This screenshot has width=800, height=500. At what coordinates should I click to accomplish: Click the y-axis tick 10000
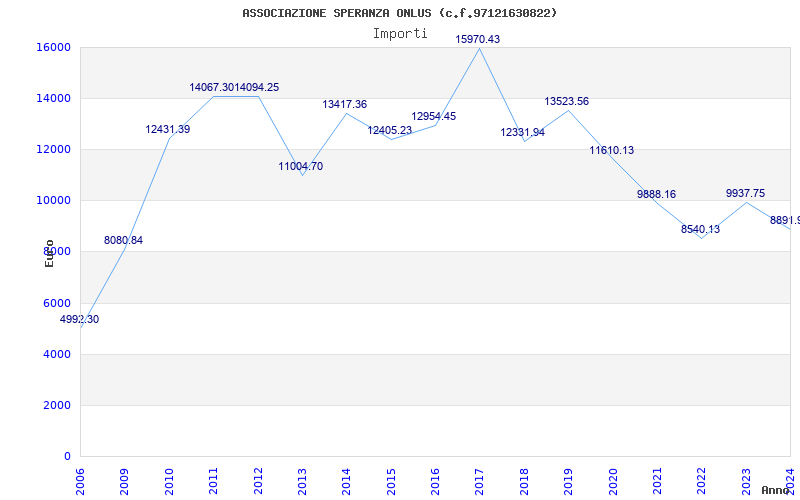point(53,201)
